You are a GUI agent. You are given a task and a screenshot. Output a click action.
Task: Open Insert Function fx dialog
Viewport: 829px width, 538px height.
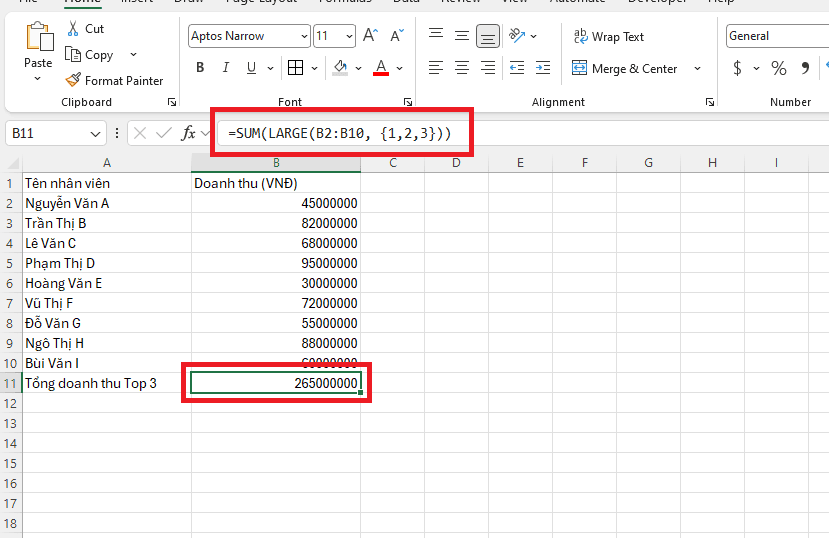coord(188,133)
